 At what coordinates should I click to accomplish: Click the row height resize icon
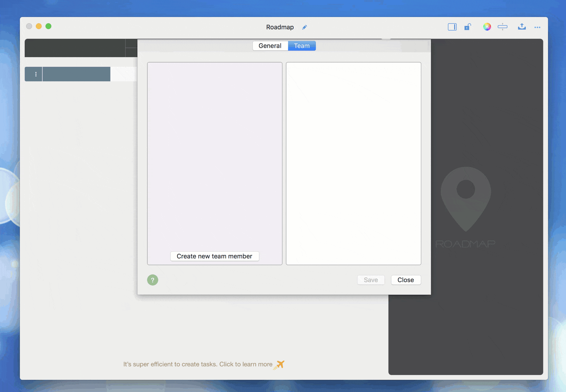pyautogui.click(x=502, y=27)
